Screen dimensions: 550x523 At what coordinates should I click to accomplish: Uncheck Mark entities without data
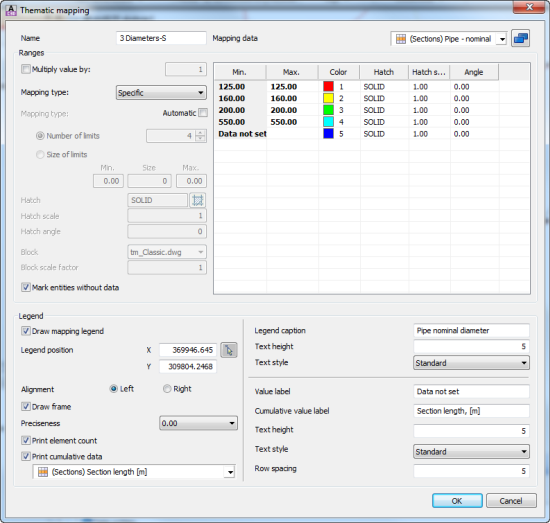click(x=26, y=287)
